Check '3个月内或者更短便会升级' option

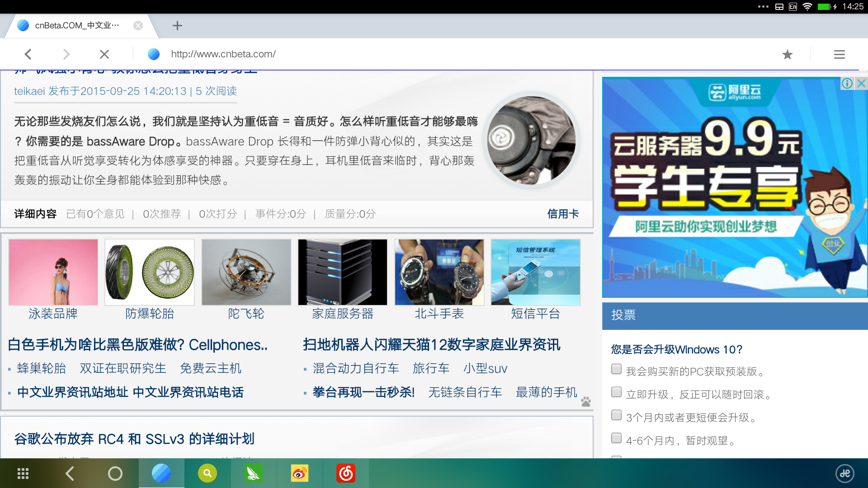pyautogui.click(x=616, y=415)
